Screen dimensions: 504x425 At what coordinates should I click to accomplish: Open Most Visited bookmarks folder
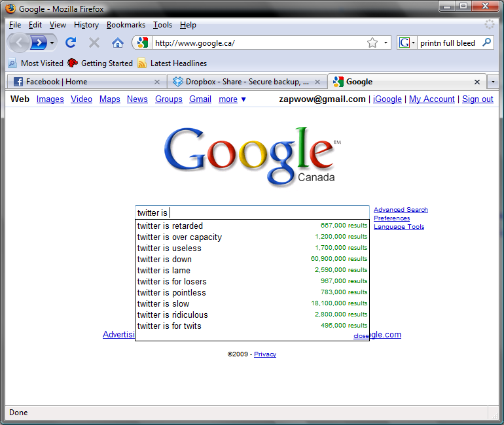36,63
